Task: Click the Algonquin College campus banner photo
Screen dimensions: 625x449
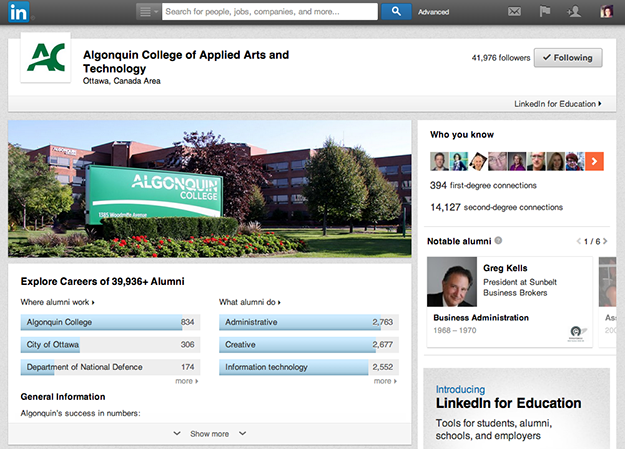Action: pyautogui.click(x=210, y=189)
